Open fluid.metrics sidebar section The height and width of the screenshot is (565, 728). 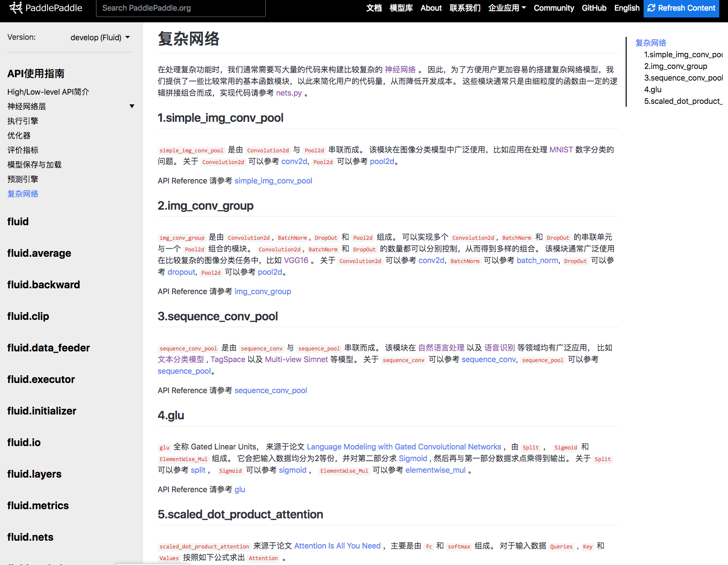coord(38,506)
